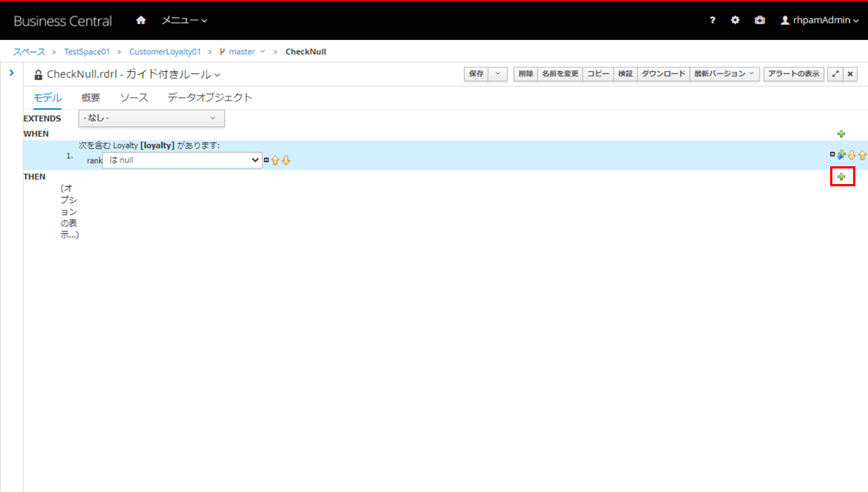This screenshot has height=492, width=868.
Task: Click the アラートの表示 button
Action: coord(794,73)
